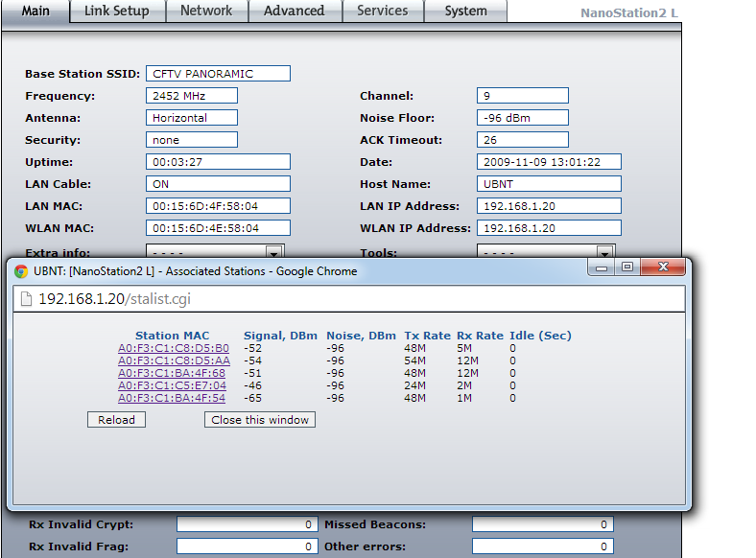Click the Missed Beacons value field
756x558 pixels.
coord(543,524)
